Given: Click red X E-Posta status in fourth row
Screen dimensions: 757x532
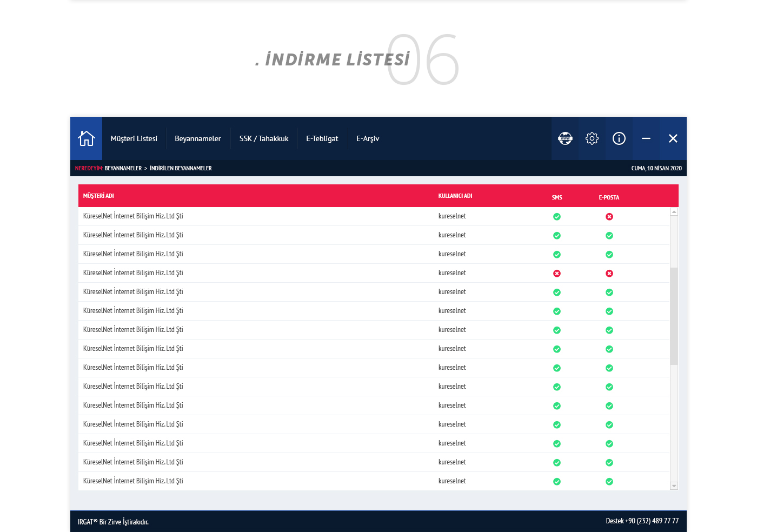Looking at the screenshot, I should point(609,274).
